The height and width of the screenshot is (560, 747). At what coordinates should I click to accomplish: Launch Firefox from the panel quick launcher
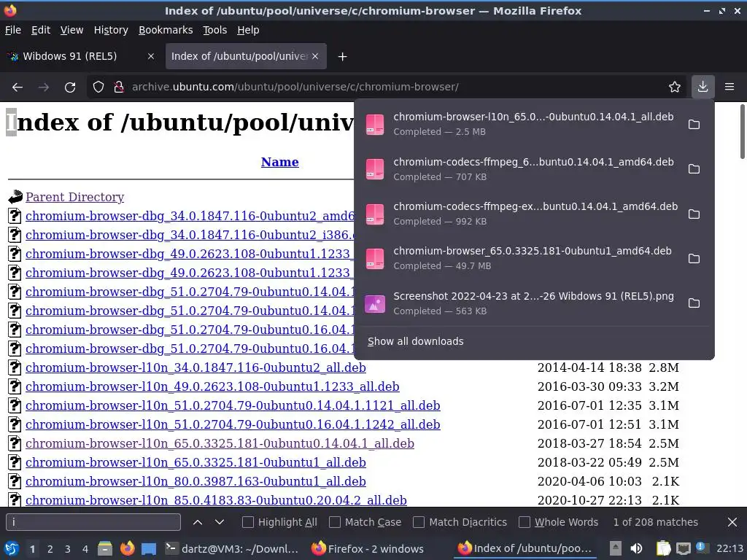pyautogui.click(x=127, y=548)
